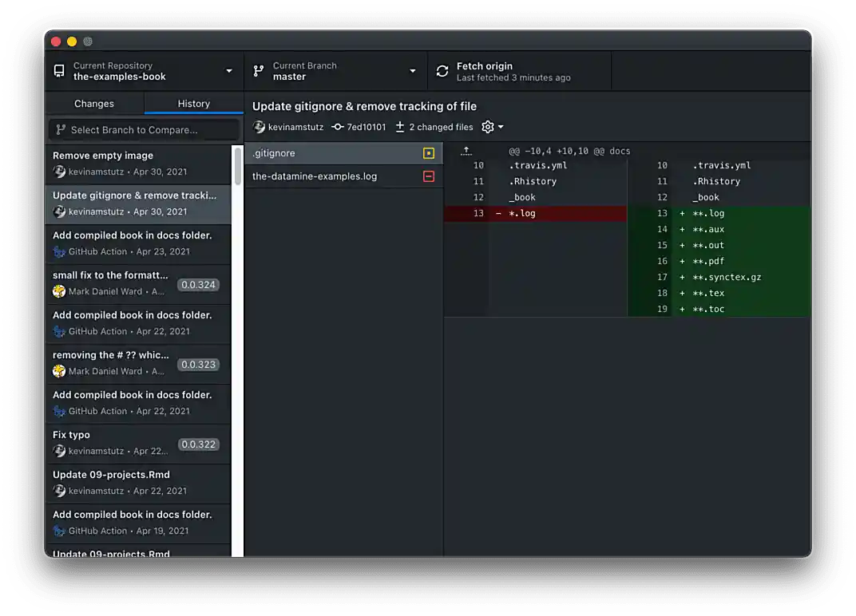Switch to the Changes tab
The height and width of the screenshot is (616, 856).
(94, 104)
